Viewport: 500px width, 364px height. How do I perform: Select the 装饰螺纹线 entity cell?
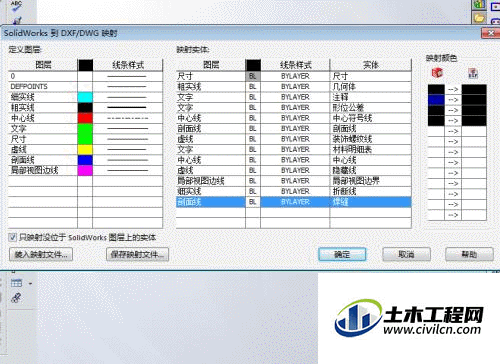coord(371,139)
